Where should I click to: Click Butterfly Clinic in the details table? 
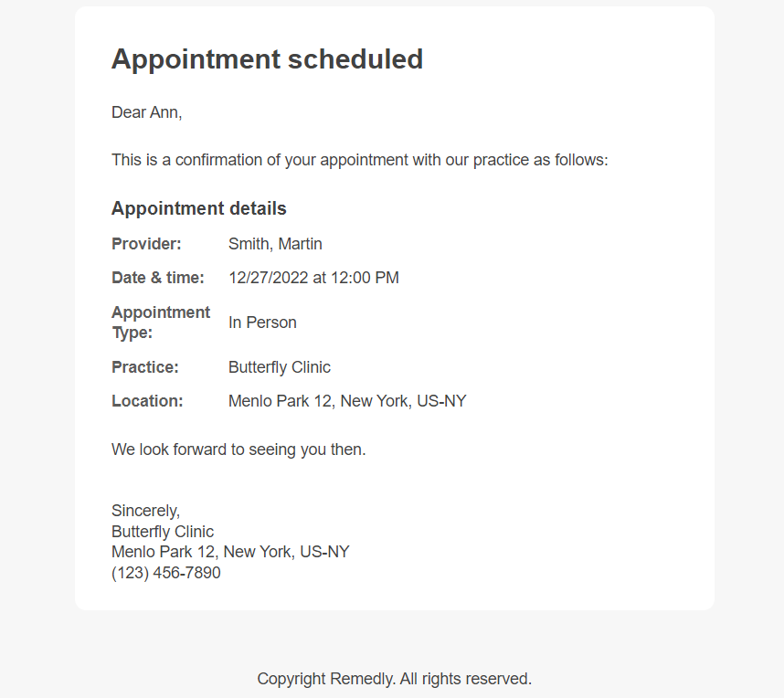pyautogui.click(x=279, y=367)
